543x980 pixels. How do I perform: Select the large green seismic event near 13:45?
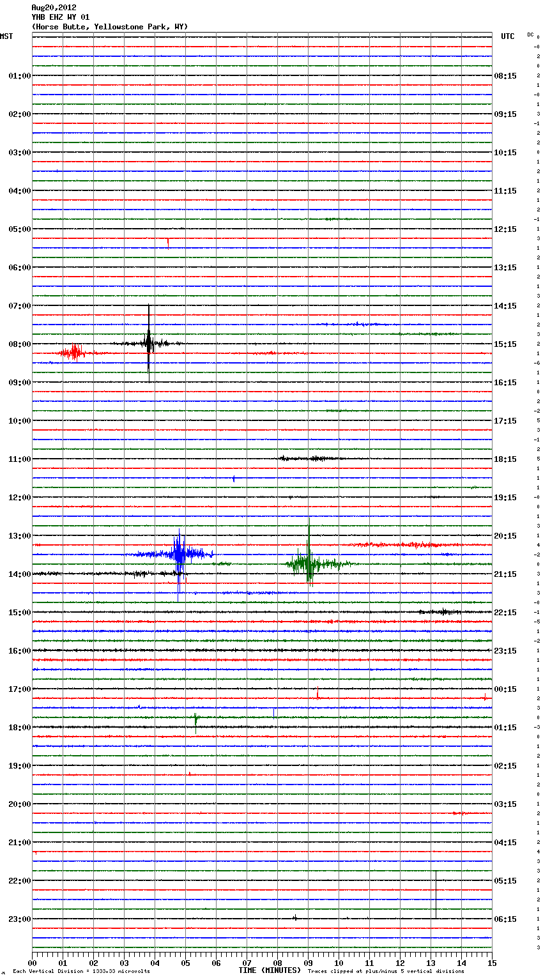click(x=309, y=563)
